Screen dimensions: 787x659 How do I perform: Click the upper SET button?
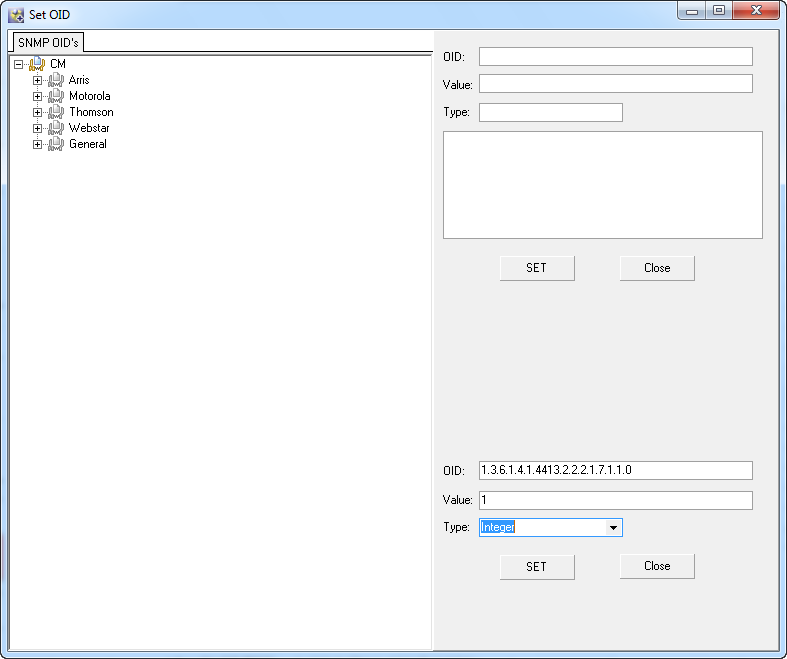pos(537,268)
